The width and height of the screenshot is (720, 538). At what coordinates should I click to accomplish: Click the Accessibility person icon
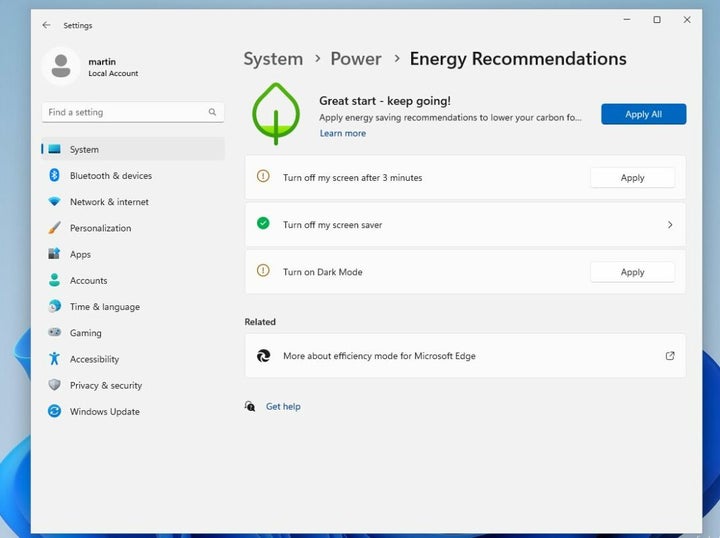click(54, 359)
